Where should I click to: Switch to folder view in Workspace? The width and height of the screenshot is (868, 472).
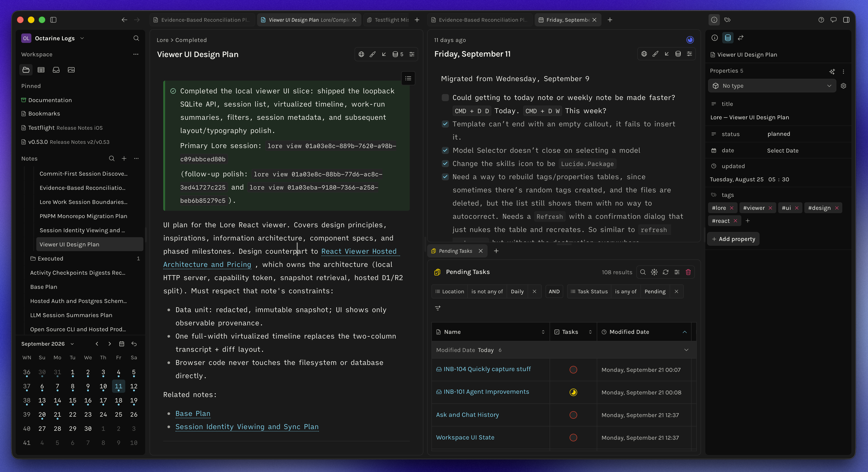[x=26, y=70]
